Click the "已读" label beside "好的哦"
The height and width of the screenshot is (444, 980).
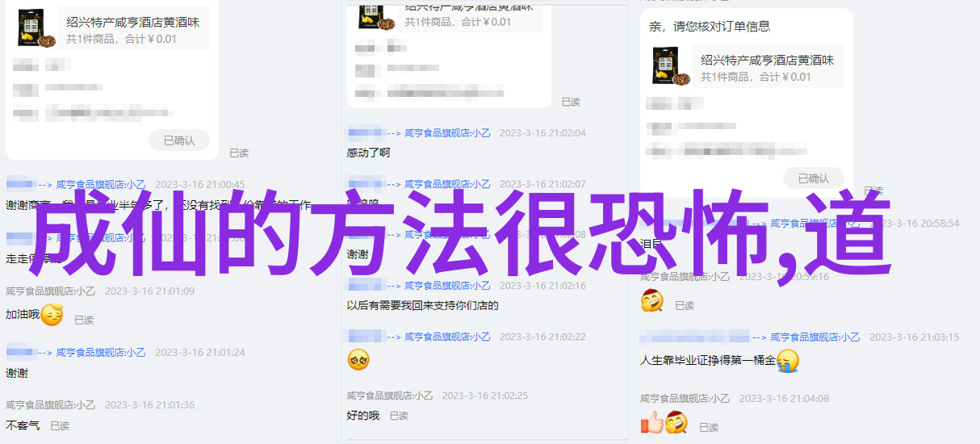point(399,417)
